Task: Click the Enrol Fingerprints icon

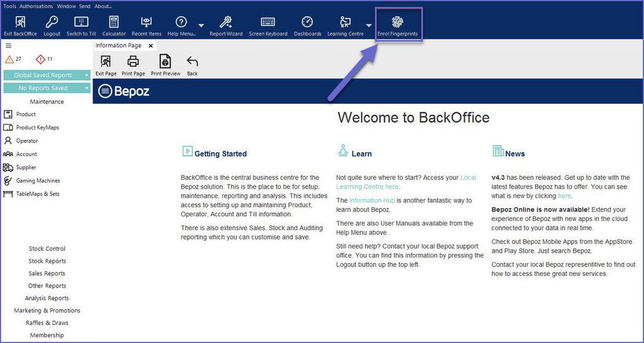Action: pos(397,23)
